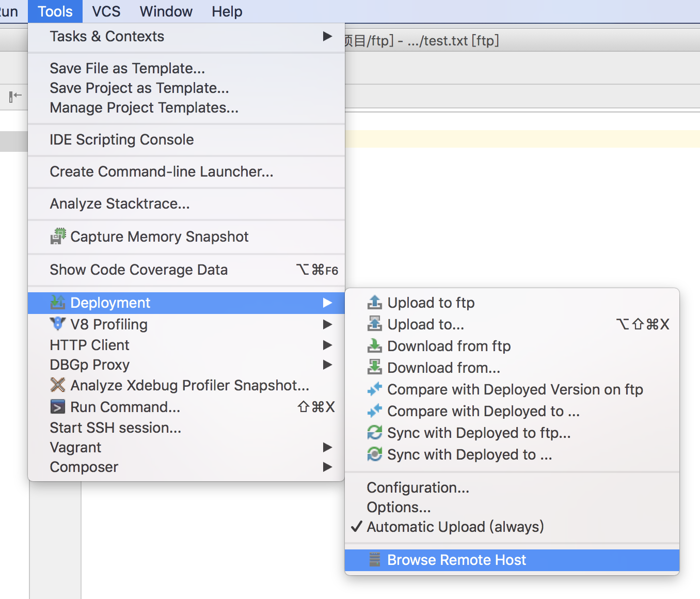Select Capture Memory Snapshot
The width and height of the screenshot is (700, 599).
tap(186, 237)
